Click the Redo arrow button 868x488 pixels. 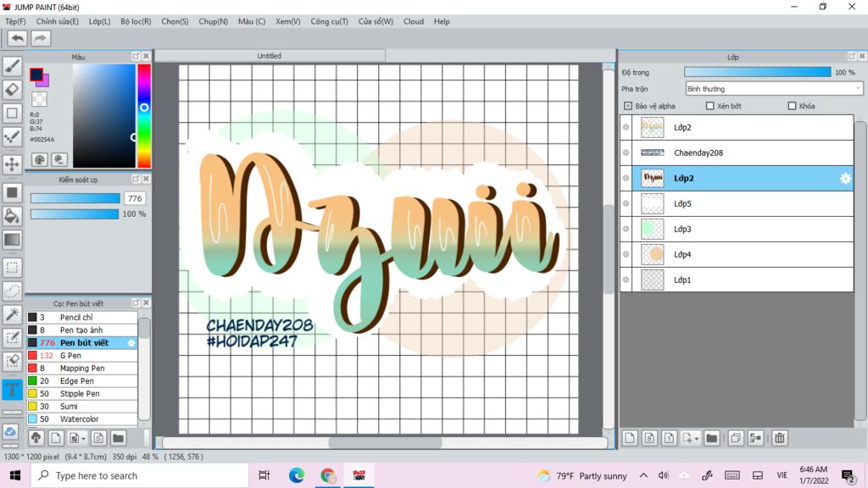40,38
